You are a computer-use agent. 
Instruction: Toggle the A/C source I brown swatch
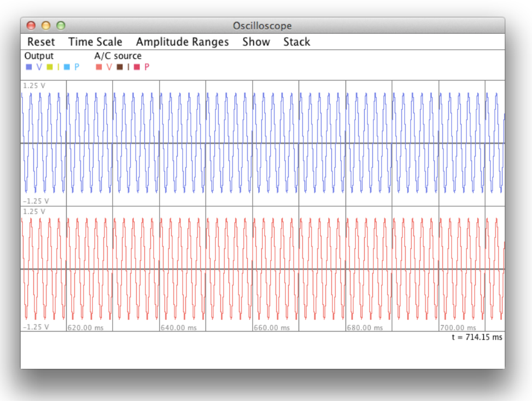[x=119, y=67]
